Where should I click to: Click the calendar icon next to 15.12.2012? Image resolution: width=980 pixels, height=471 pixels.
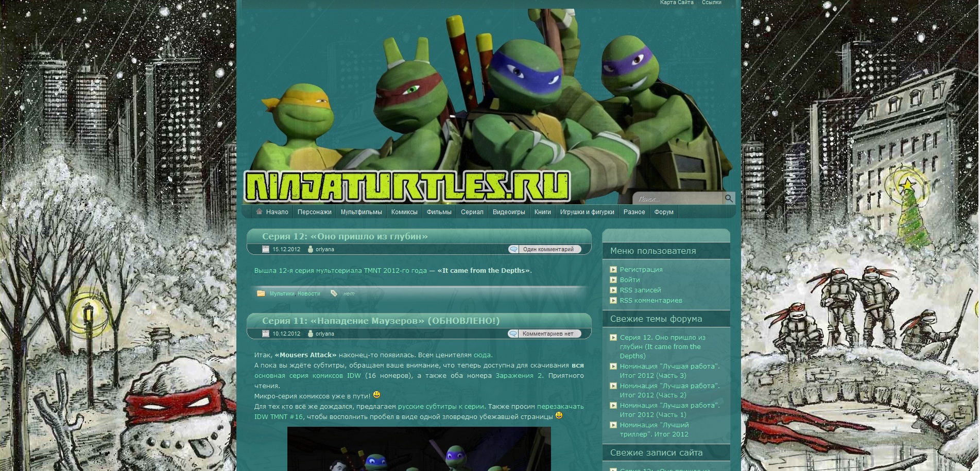click(x=266, y=249)
